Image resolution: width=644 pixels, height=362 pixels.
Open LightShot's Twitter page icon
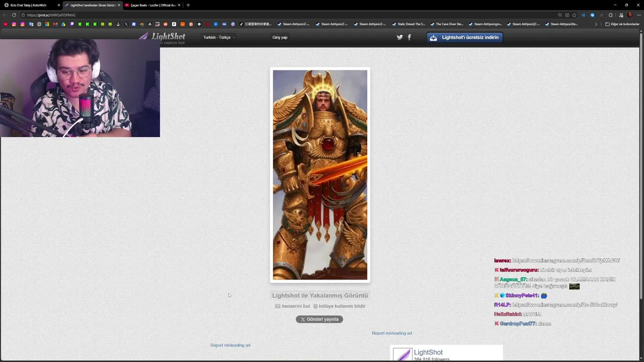pos(399,37)
